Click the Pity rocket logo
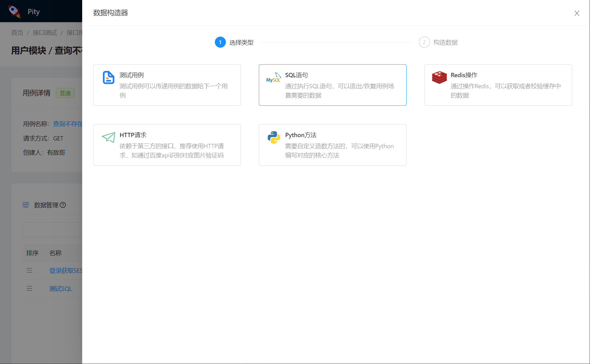590x364 pixels. coord(14,11)
